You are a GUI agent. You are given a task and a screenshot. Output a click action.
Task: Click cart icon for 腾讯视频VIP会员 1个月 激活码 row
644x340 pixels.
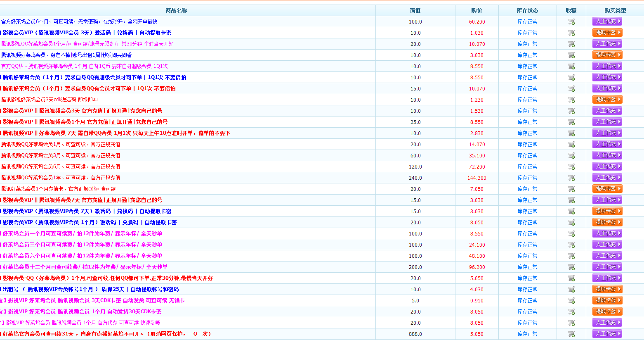click(571, 222)
